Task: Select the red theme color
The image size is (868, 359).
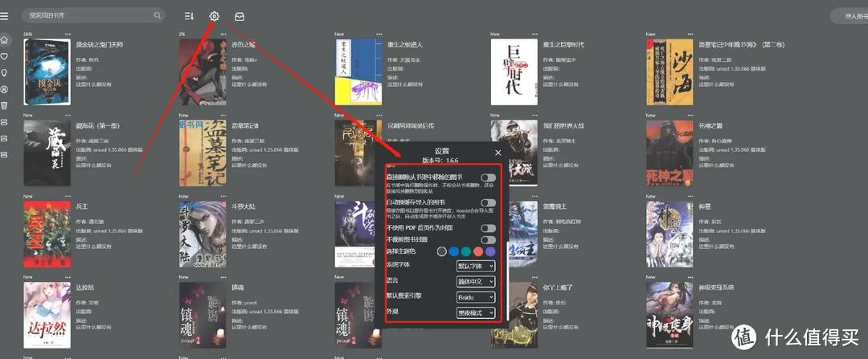Action: [478, 251]
